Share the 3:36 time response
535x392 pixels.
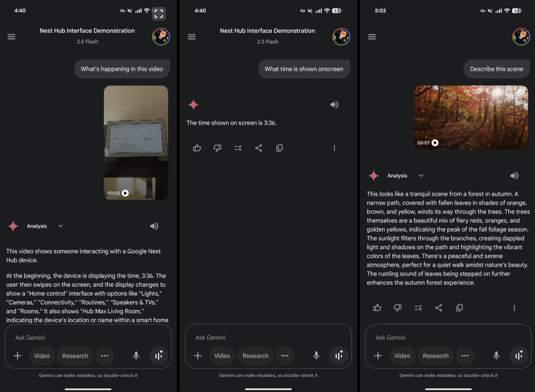[259, 148]
